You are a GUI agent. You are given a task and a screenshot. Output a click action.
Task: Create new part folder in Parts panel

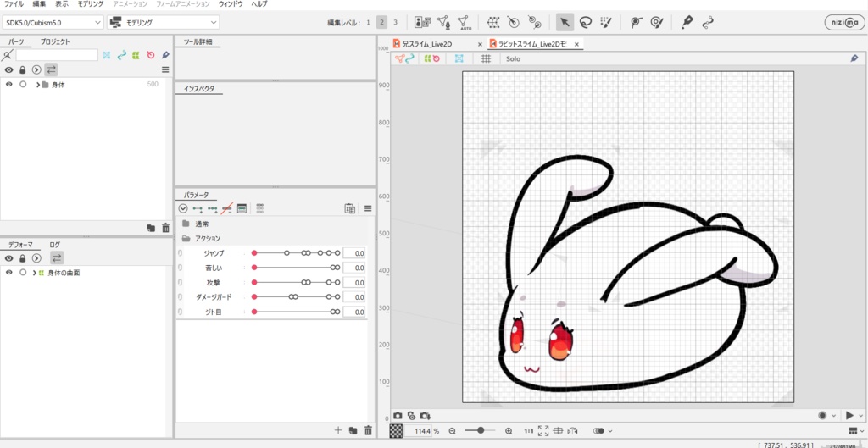coord(151,228)
